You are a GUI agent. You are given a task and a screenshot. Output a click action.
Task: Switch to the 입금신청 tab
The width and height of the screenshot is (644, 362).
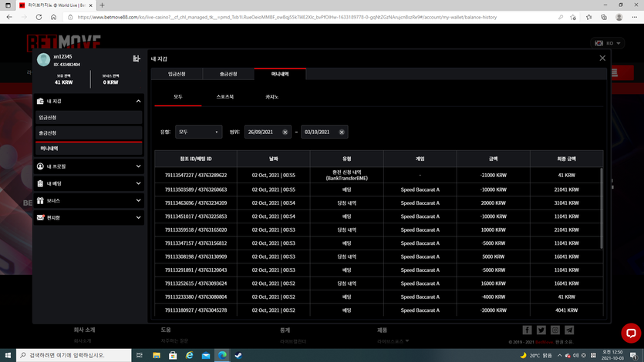[x=177, y=74]
